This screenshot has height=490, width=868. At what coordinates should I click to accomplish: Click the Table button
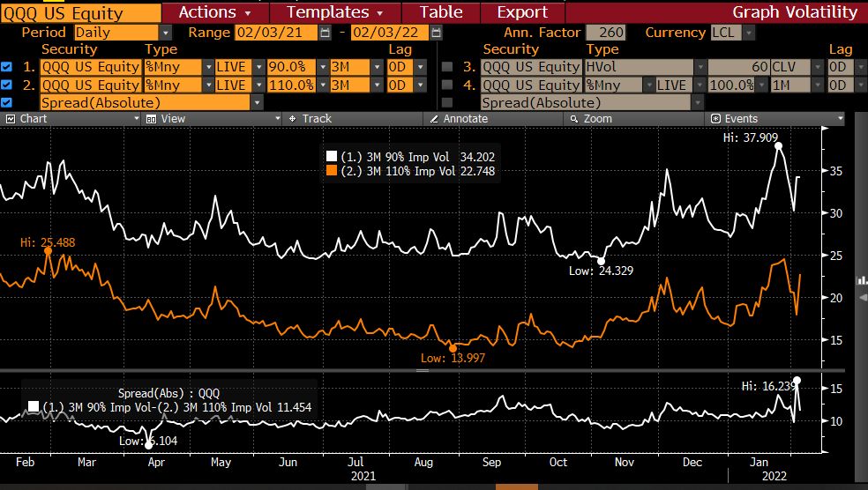click(440, 12)
